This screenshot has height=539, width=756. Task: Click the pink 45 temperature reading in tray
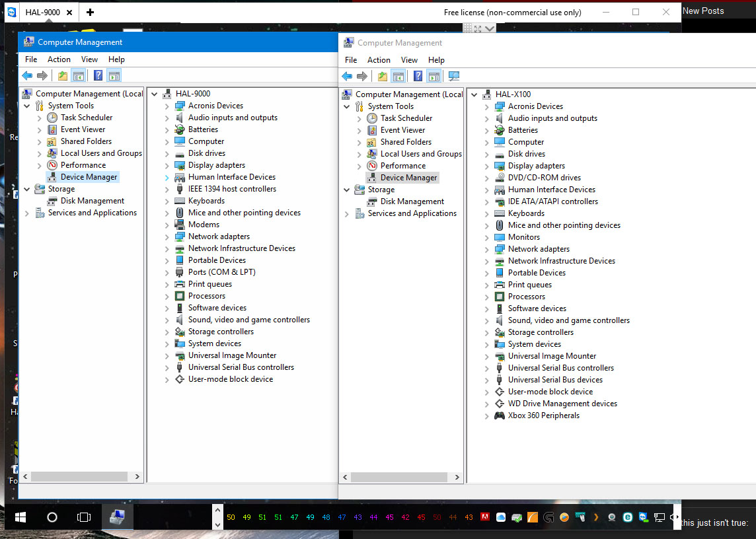coord(389,517)
